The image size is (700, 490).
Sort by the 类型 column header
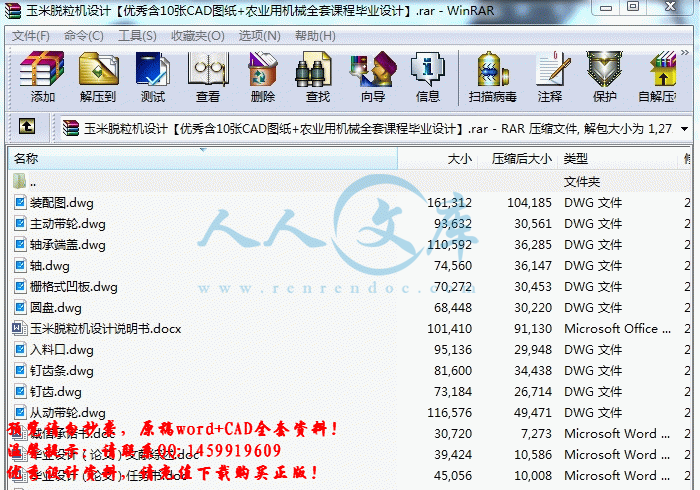(617, 158)
